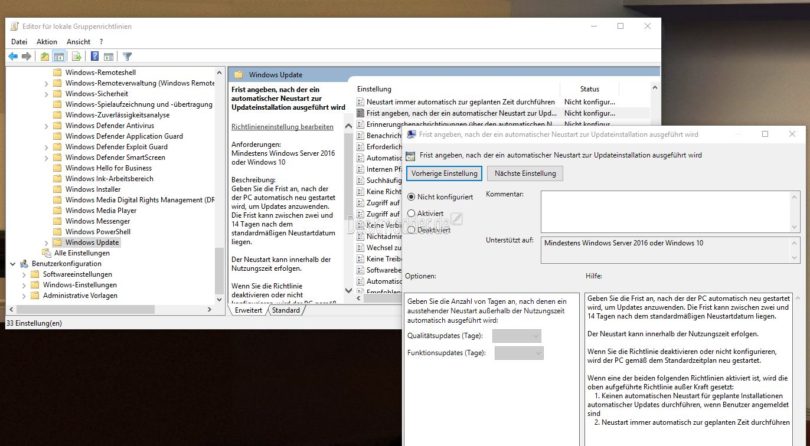Screen dimensions: 810x446
Task: Choose the Deaktiviert radio button
Action: click(x=411, y=230)
